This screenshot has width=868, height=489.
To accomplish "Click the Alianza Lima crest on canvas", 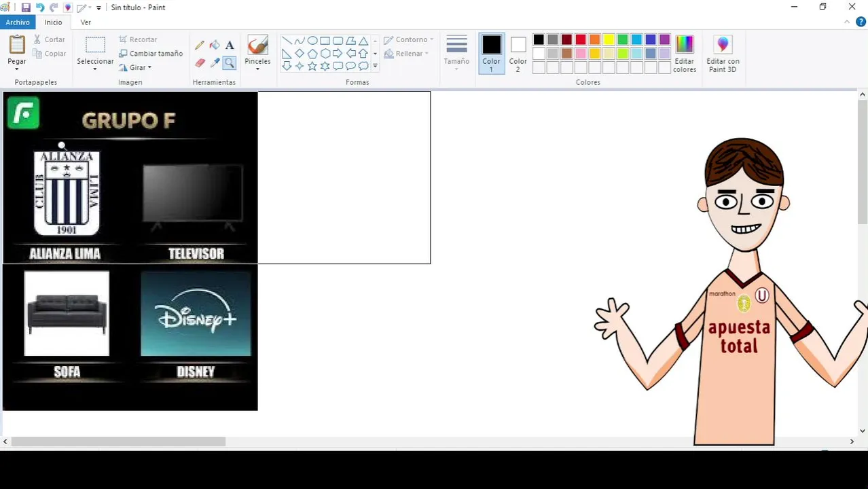I will pyautogui.click(x=67, y=193).
